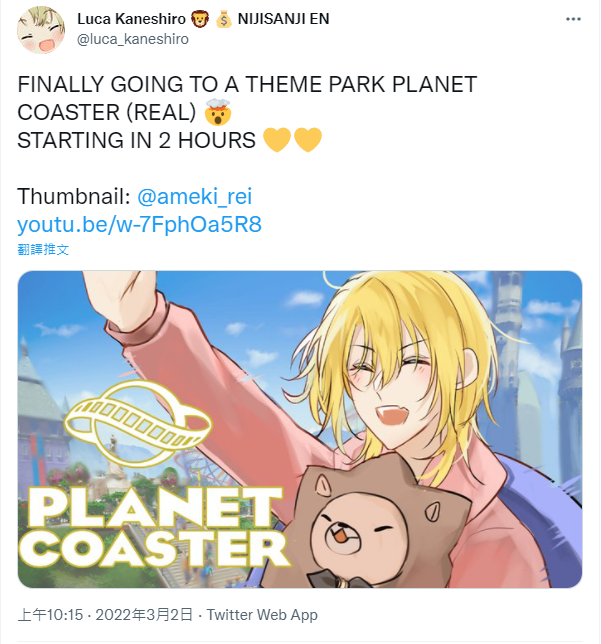Click the first yellow heart emoji
Viewport: 601px width, 644px height.
(x=277, y=140)
